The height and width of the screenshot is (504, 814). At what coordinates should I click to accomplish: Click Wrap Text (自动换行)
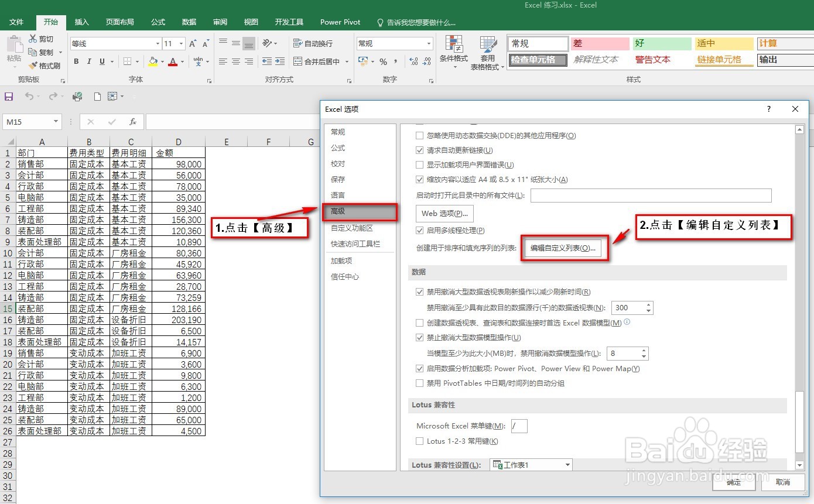point(313,43)
